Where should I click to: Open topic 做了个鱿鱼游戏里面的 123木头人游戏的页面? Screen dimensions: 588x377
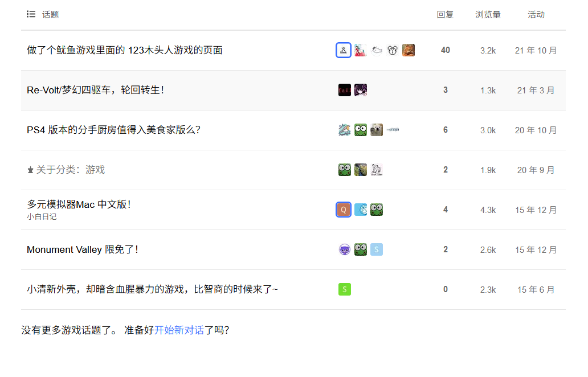coord(125,50)
